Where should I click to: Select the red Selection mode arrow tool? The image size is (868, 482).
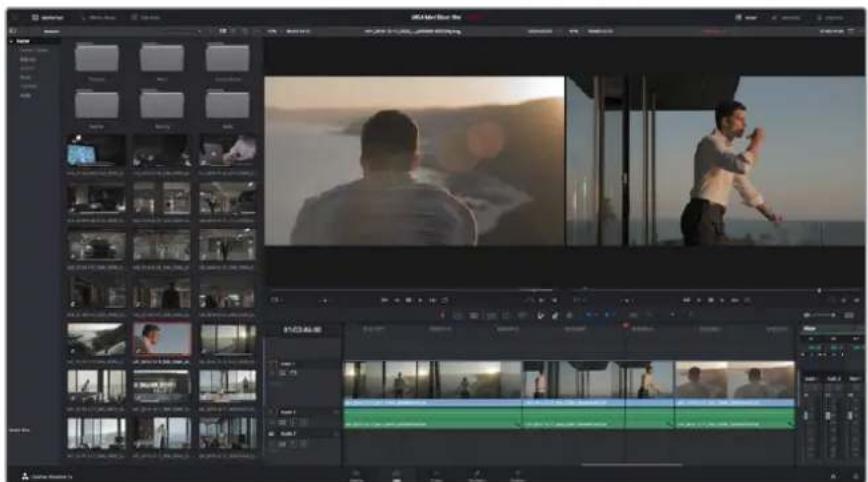pyautogui.click(x=442, y=315)
